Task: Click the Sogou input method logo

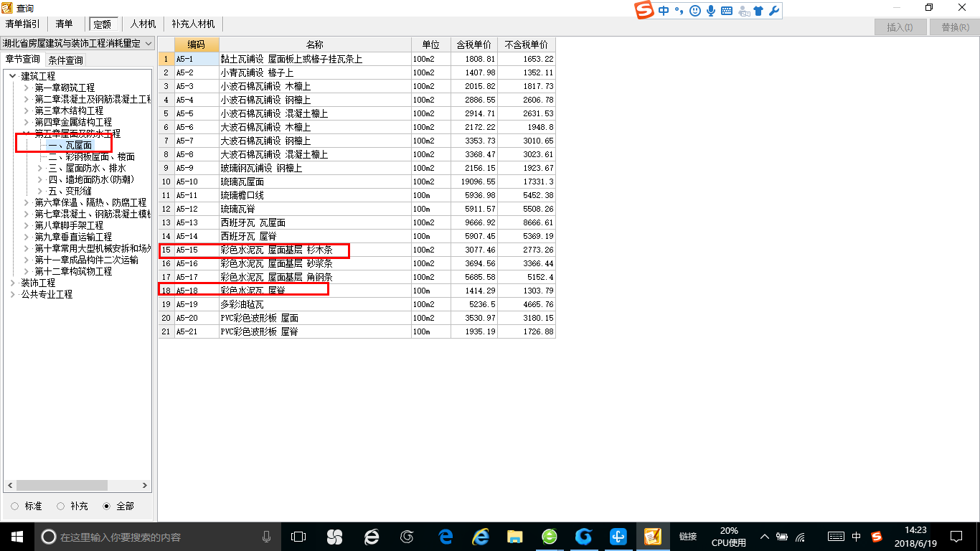Action: point(645,11)
